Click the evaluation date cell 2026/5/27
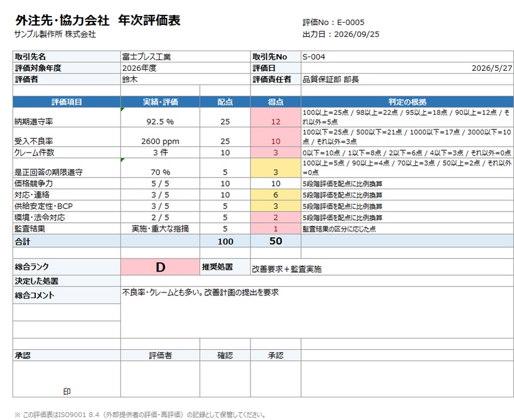Viewport: 514px width, 420px height. click(407, 68)
